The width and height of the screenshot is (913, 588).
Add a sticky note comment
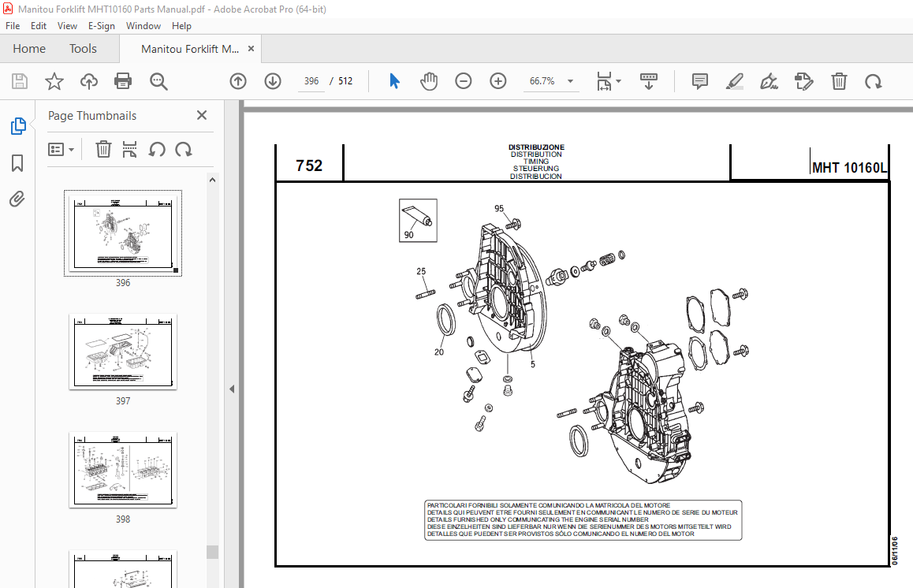tap(700, 81)
